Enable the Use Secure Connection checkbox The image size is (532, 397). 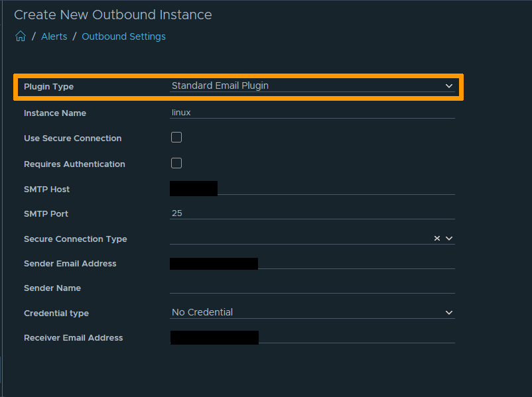point(176,137)
